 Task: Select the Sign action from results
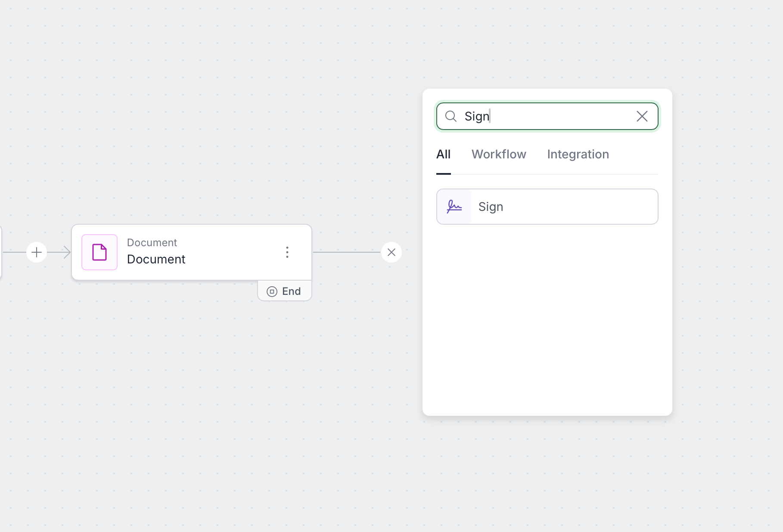(x=547, y=207)
